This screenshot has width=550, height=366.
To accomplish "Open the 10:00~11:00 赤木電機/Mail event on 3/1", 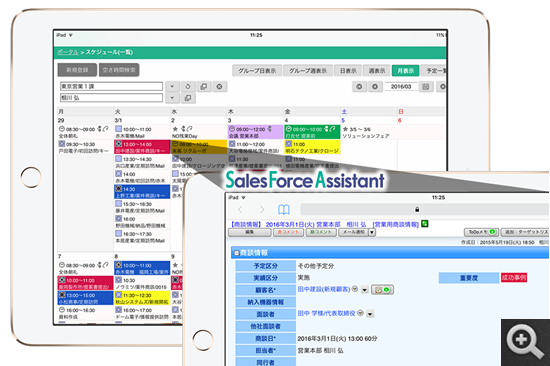I will tap(142, 132).
